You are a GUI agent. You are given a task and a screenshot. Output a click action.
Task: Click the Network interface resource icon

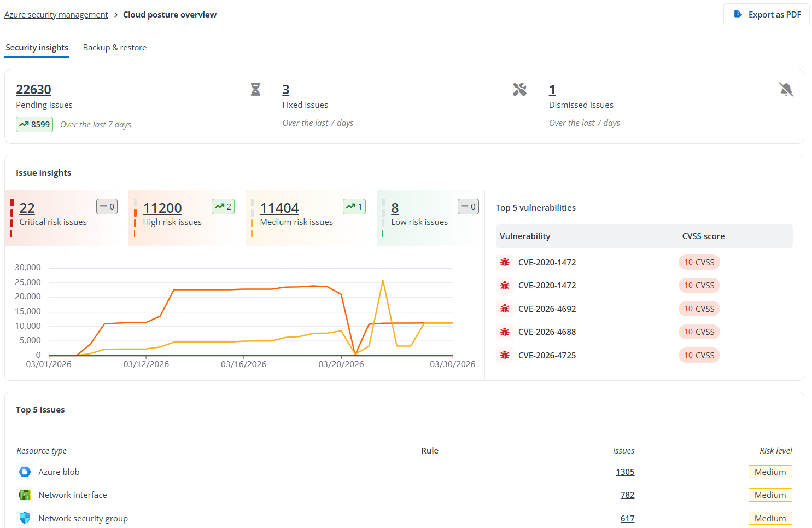[x=25, y=495]
